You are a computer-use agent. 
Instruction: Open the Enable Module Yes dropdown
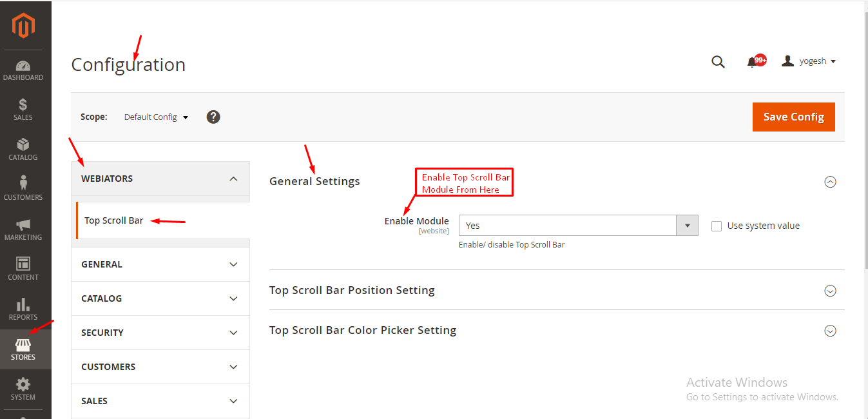coord(578,226)
